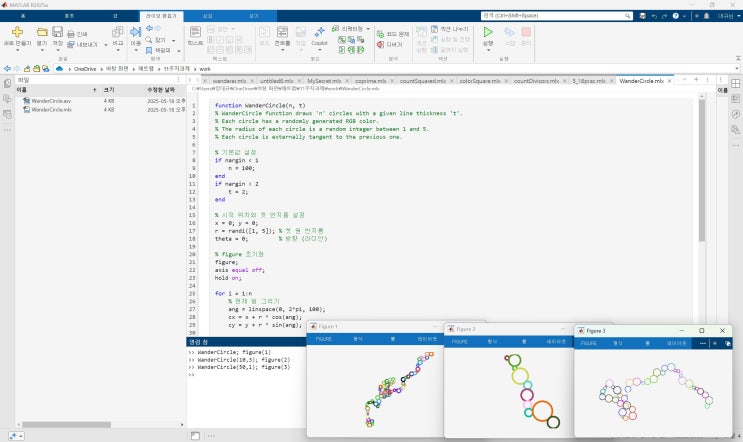Click the copy icon in Figure 3 toolbar
743x442 pixels.
click(x=728, y=343)
